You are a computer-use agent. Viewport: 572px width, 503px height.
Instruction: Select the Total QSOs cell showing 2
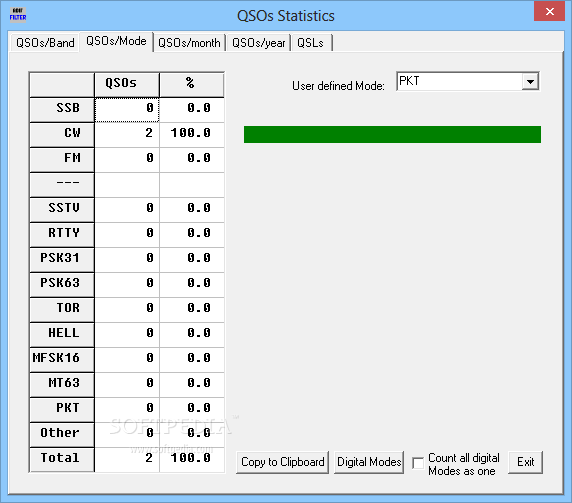coord(127,460)
